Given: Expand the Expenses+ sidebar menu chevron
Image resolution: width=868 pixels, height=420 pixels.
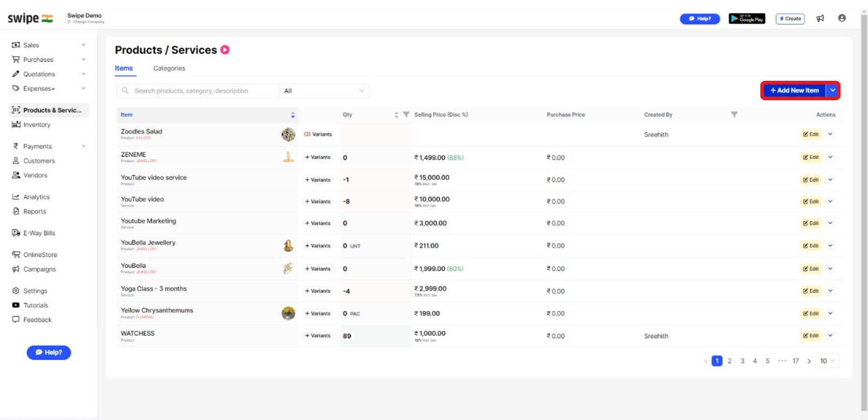Looking at the screenshot, I should coord(84,88).
